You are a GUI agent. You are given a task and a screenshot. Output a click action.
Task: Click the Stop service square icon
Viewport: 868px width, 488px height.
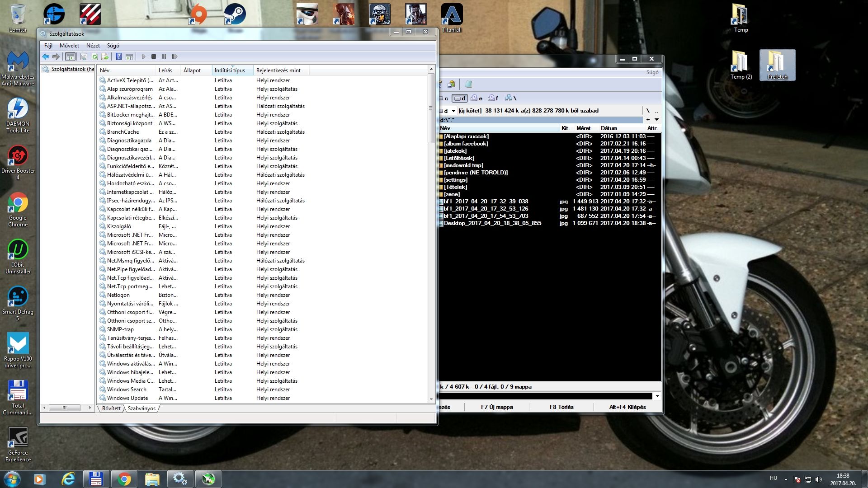tap(154, 56)
